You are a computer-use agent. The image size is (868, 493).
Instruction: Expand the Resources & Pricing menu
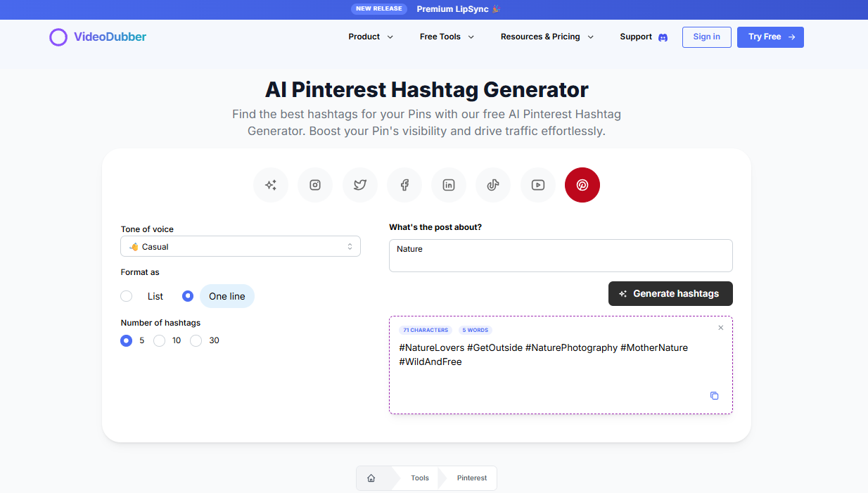(547, 37)
